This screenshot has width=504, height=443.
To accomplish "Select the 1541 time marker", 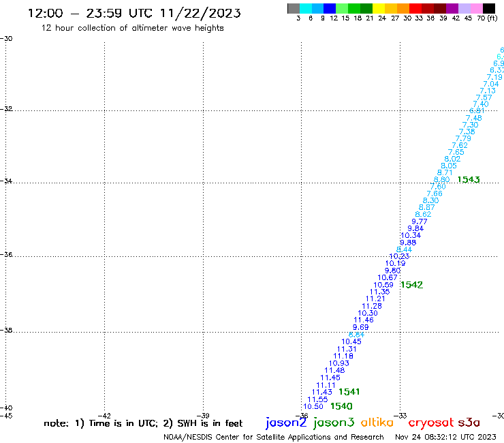I will pos(349,392).
